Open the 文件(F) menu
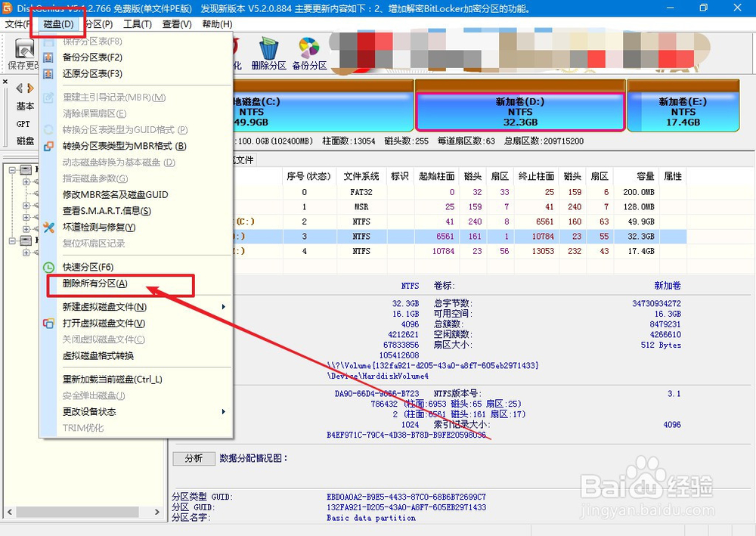Screen dimensions: 756x536 [x=18, y=24]
